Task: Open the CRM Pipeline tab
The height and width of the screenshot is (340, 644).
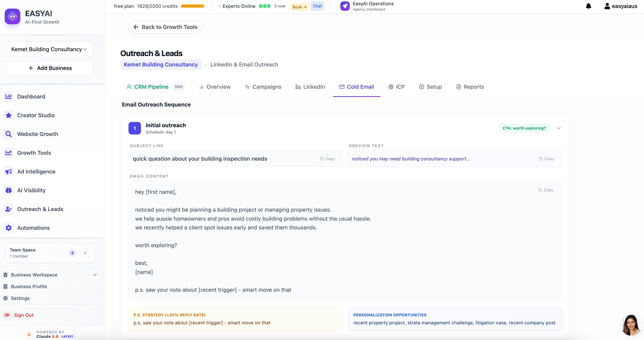Action: [x=151, y=87]
